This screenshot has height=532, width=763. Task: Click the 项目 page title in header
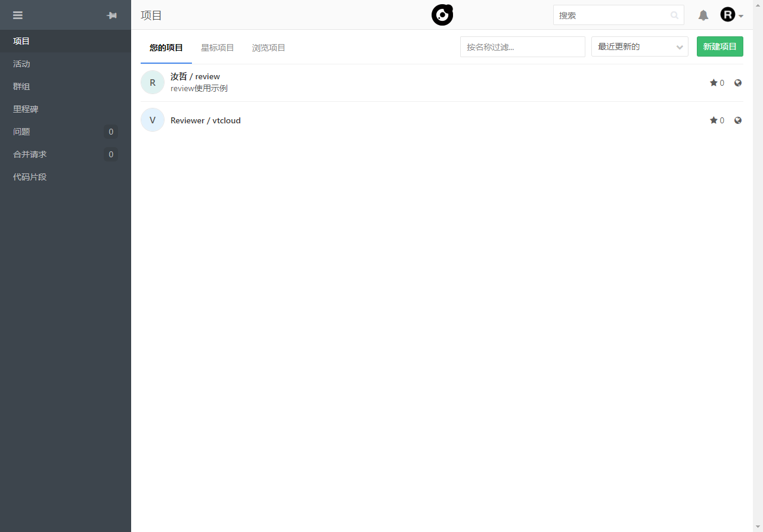point(151,15)
